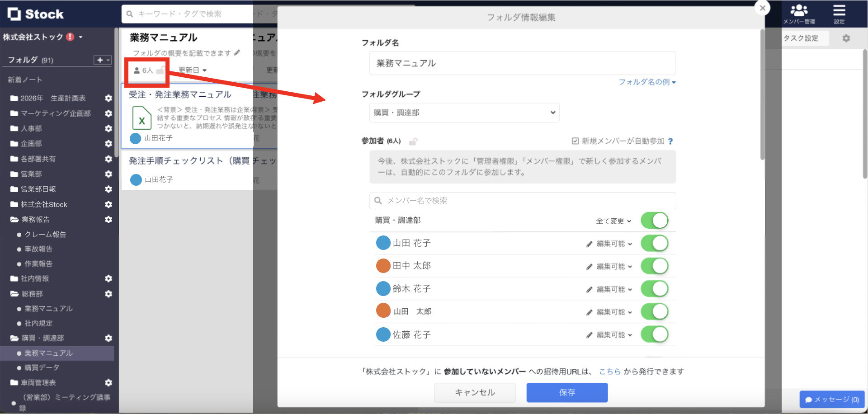Open the 全て変更 dropdown

pyautogui.click(x=614, y=221)
